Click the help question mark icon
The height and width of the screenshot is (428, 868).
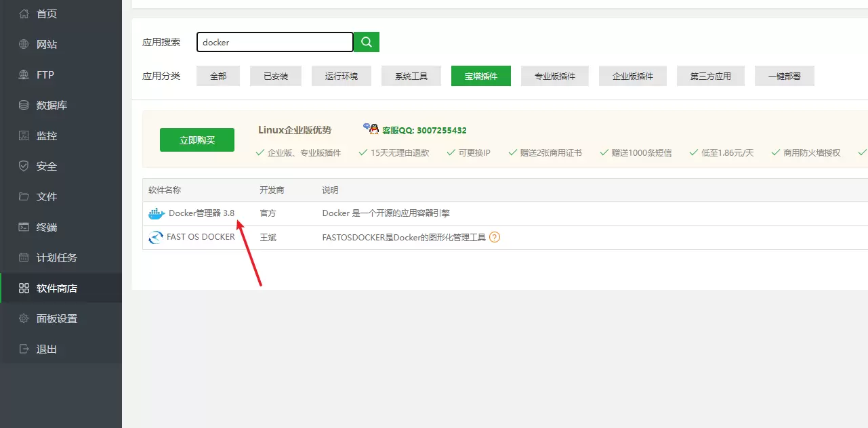point(495,238)
